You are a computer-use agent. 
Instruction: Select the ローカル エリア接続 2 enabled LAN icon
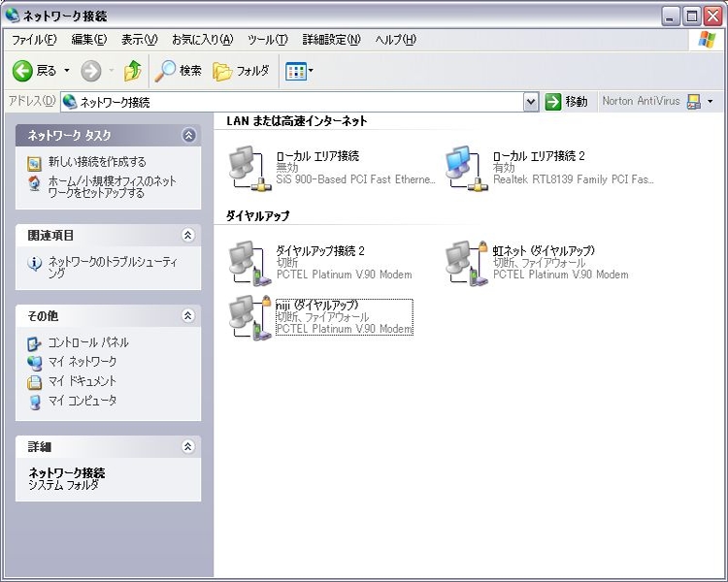(467, 169)
